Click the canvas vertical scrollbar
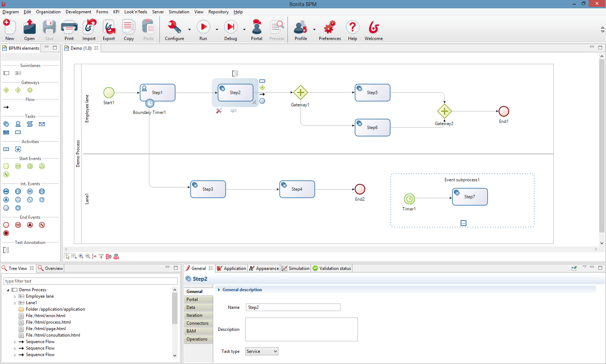This screenshot has width=606, height=364. [x=602, y=146]
